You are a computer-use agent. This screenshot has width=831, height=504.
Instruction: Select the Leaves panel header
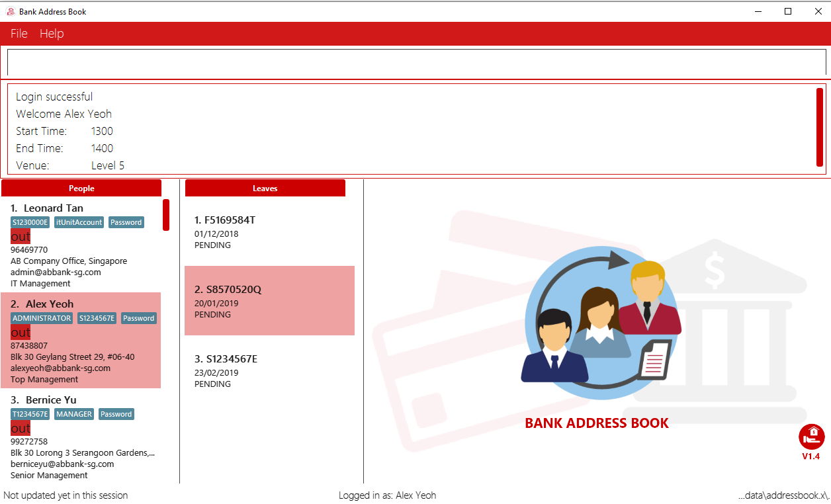click(x=265, y=189)
